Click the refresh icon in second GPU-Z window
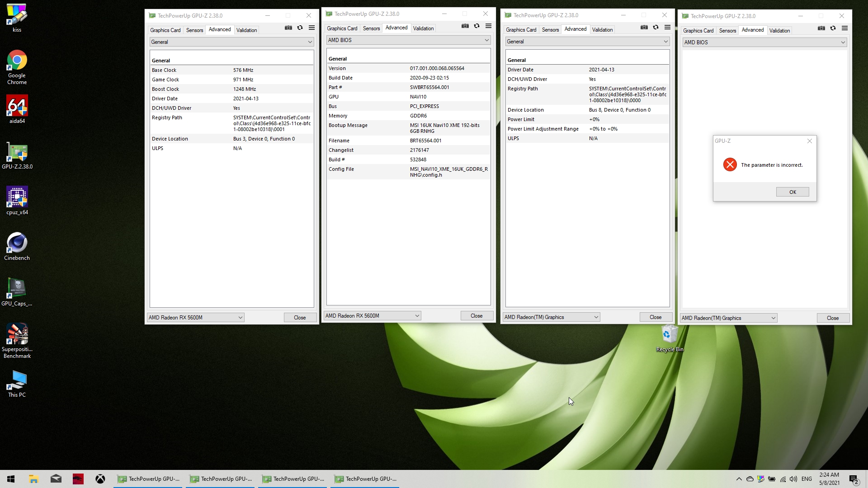The height and width of the screenshot is (488, 868). point(476,26)
